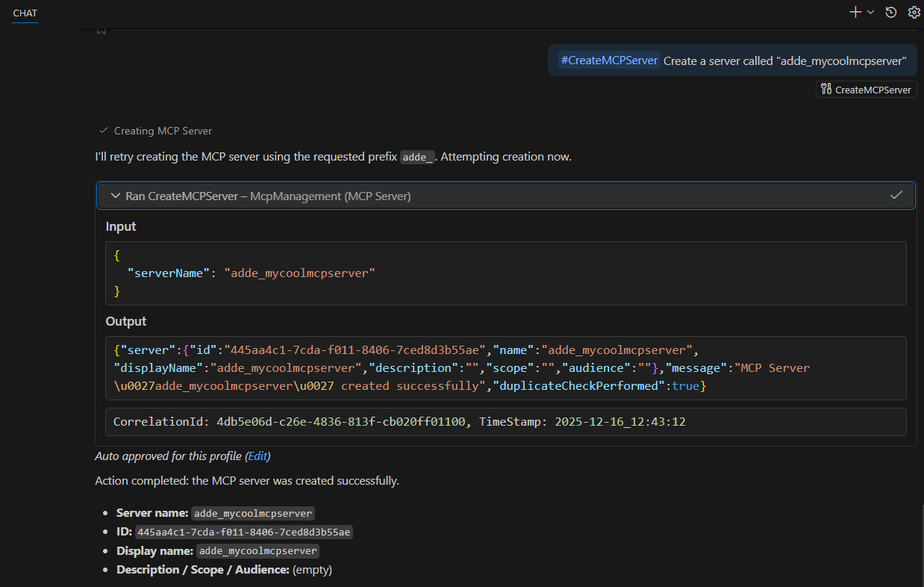The width and height of the screenshot is (924, 587).
Task: Switch to the CHAT tab
Action: click(x=25, y=13)
